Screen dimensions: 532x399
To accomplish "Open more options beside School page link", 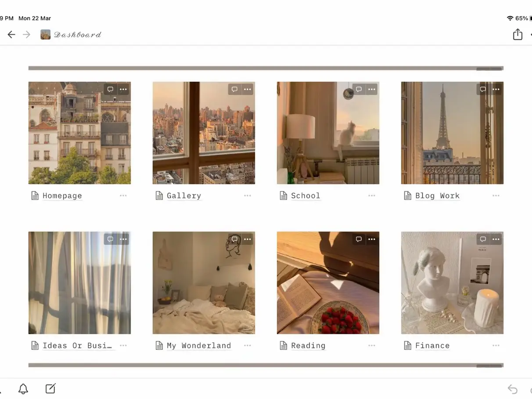I will click(372, 196).
